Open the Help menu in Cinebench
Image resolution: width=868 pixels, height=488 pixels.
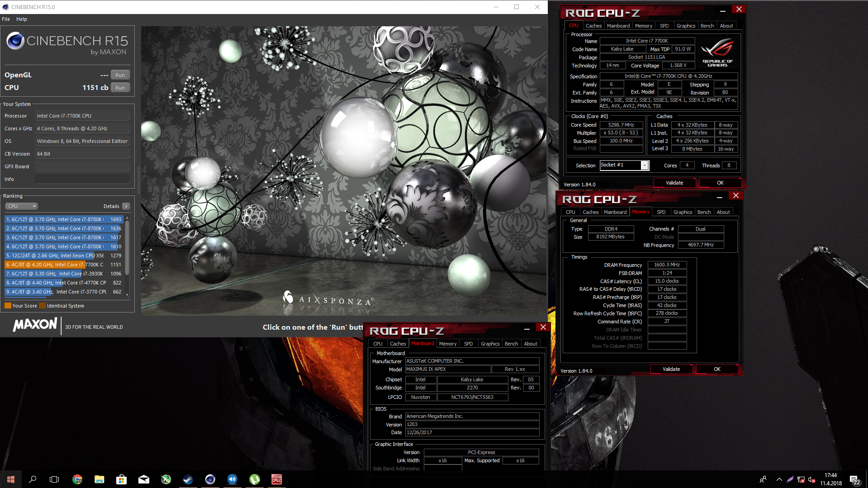(22, 19)
